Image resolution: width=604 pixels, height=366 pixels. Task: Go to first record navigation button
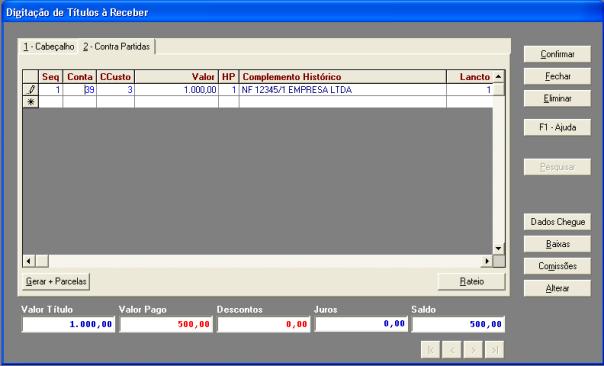click(x=431, y=350)
